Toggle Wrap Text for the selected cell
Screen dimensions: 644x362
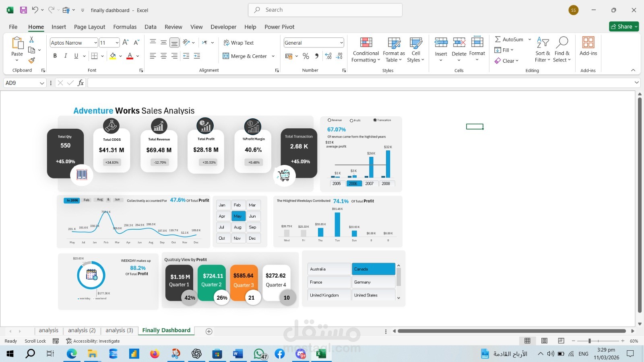[x=239, y=42]
